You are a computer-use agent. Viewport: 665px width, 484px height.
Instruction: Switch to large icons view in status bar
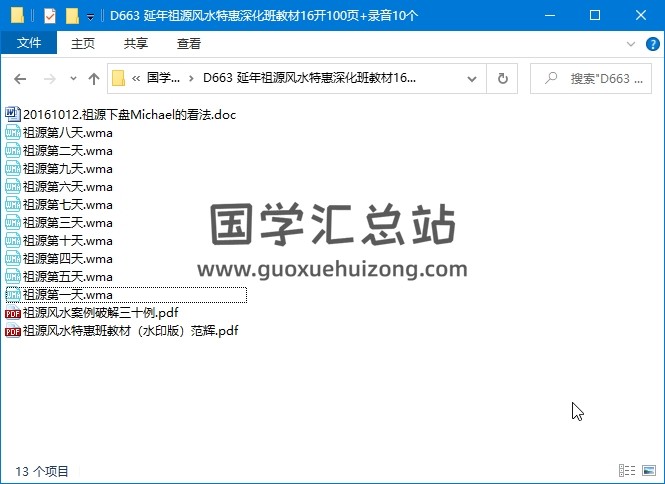point(648,470)
